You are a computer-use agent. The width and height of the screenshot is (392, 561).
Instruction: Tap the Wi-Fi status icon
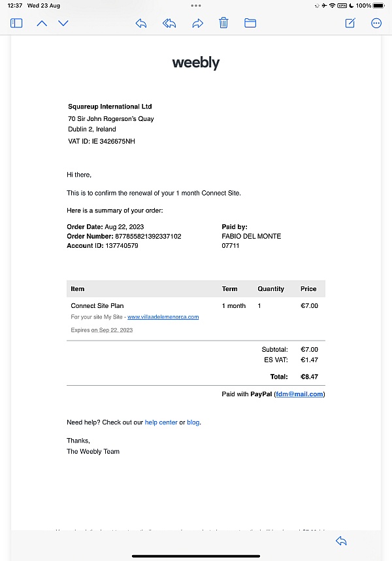[333, 5]
